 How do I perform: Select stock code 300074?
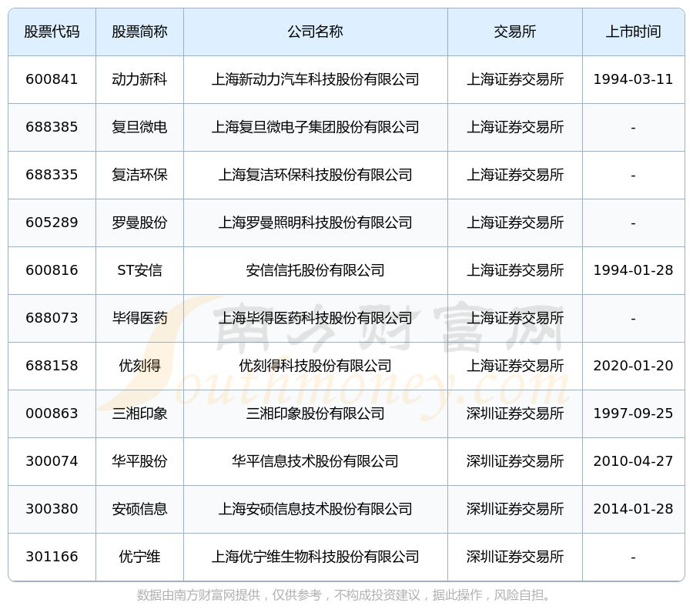point(52,461)
